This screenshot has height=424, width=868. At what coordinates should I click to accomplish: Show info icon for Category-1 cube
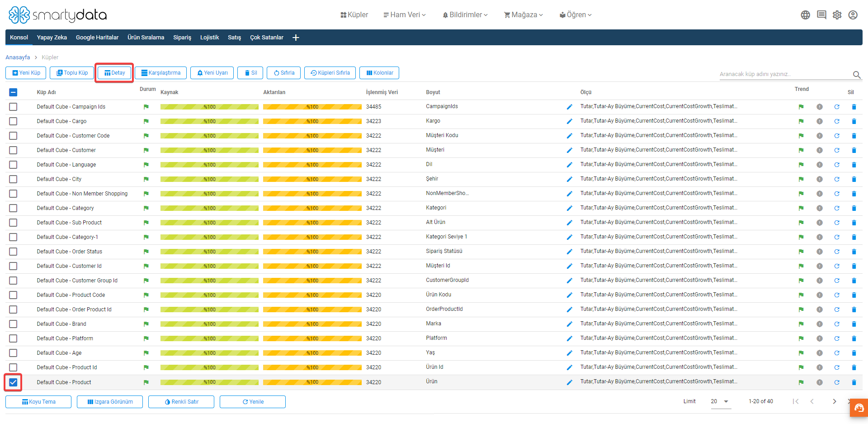click(x=820, y=237)
